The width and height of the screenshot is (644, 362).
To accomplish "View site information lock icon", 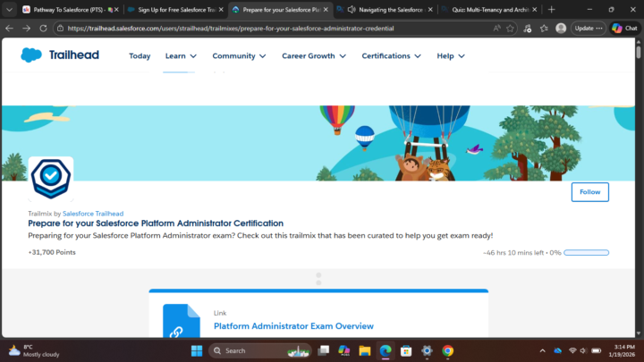I will click(61, 29).
